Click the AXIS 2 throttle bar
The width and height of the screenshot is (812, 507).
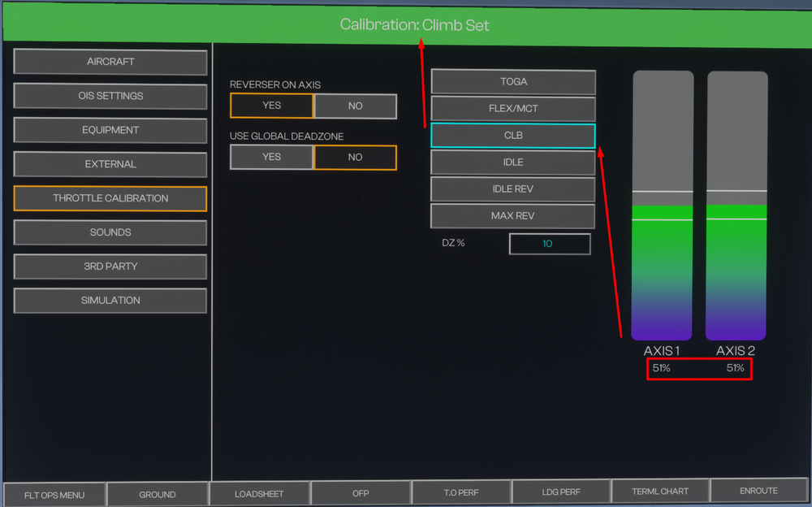point(736,205)
